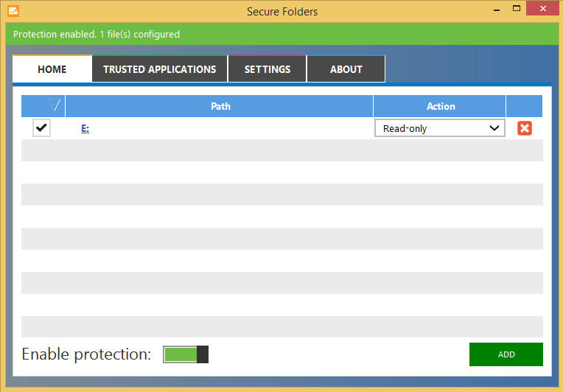Sort by the Path column header

tap(220, 106)
